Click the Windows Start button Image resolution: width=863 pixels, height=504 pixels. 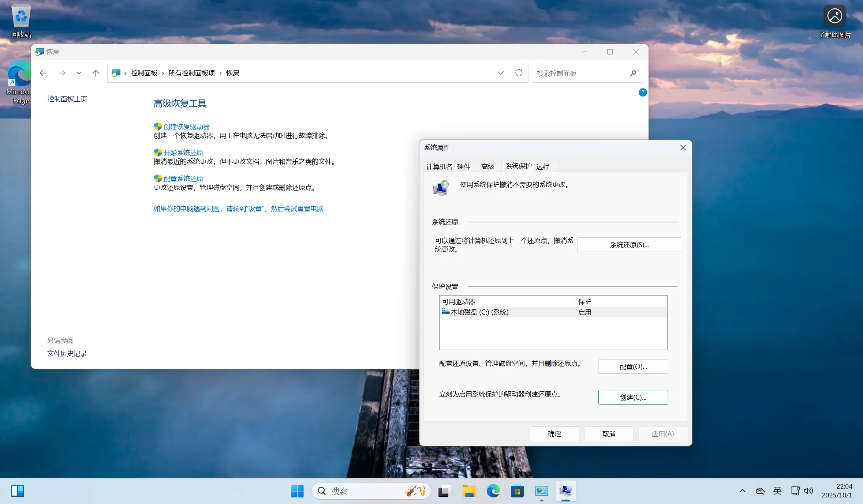pyautogui.click(x=297, y=491)
